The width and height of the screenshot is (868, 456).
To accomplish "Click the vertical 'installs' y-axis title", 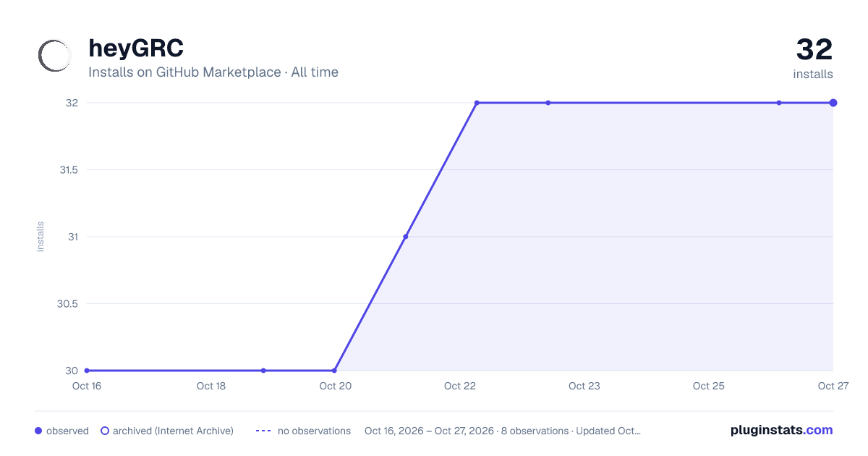I will [41, 237].
